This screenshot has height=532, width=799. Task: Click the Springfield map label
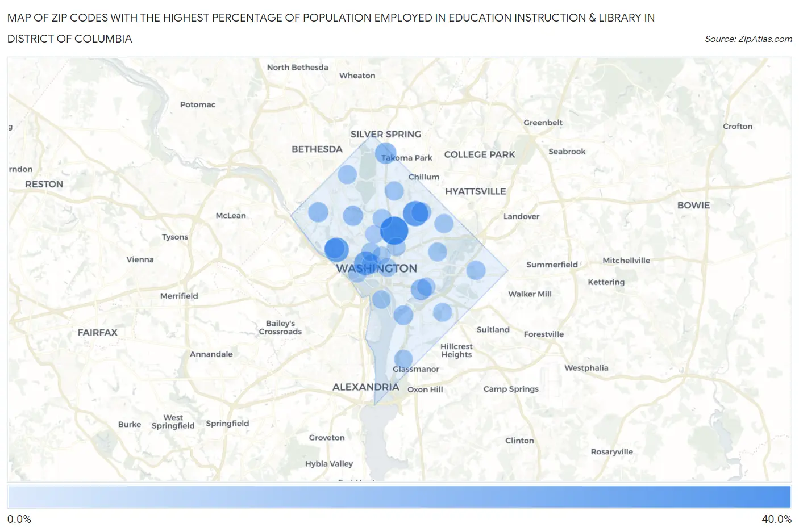[x=227, y=424]
